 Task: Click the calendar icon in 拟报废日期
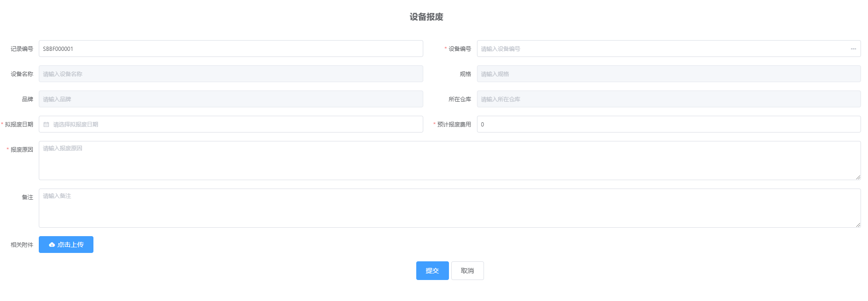46,125
